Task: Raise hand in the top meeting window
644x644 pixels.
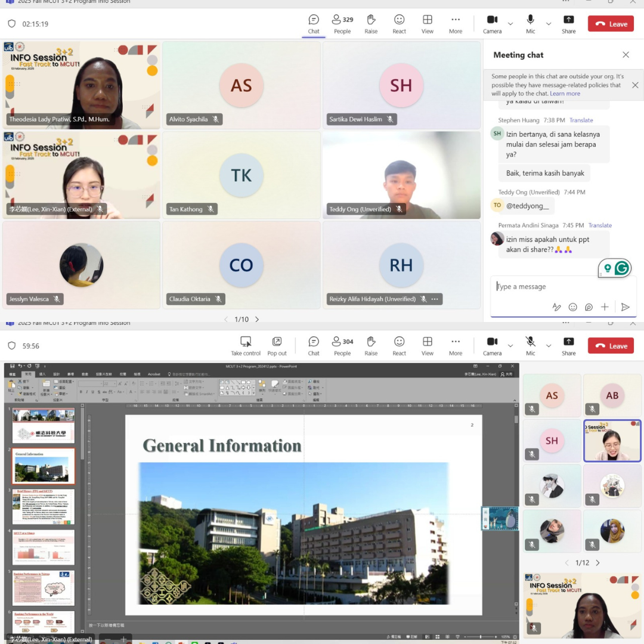Action: [371, 24]
